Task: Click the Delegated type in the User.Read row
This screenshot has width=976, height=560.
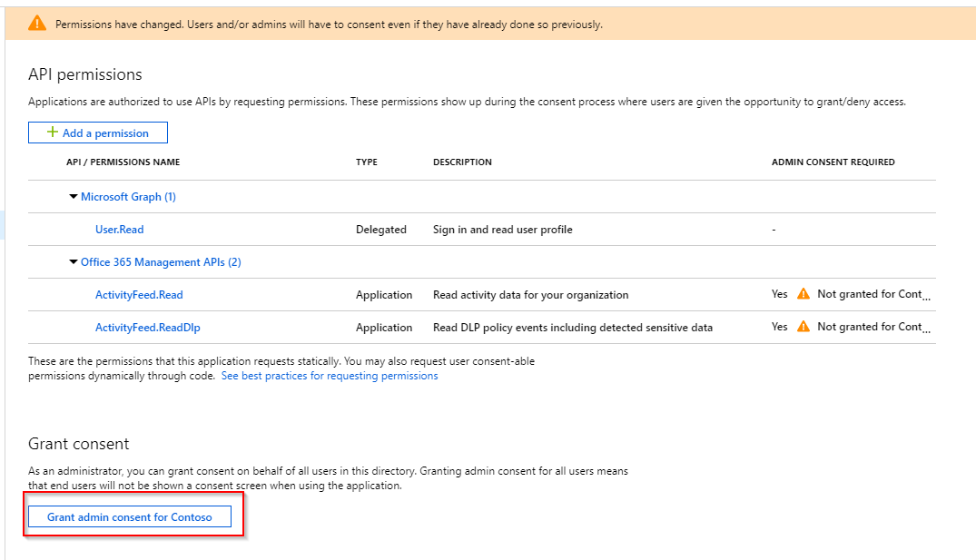Action: [x=381, y=229]
